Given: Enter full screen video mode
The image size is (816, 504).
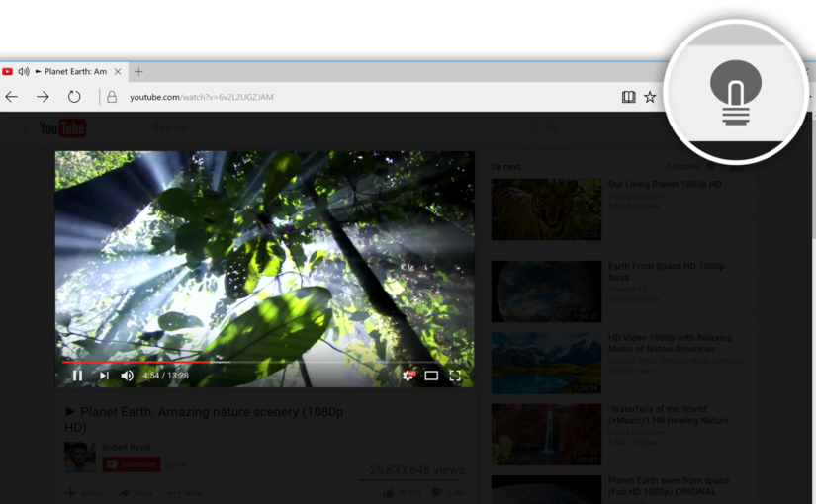Looking at the screenshot, I should (x=455, y=375).
